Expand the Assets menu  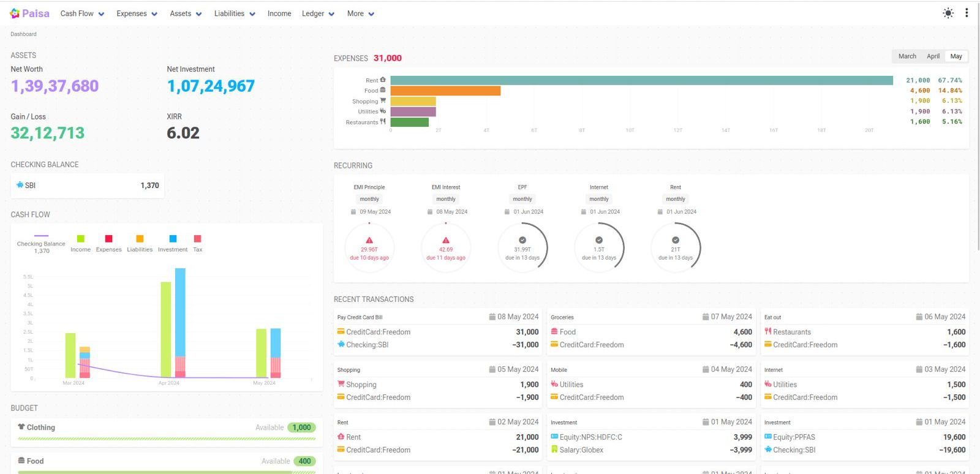tap(186, 13)
